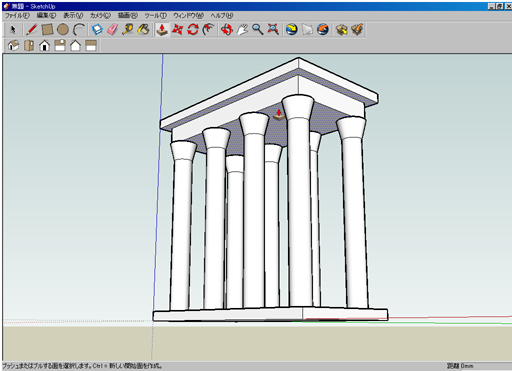Select the Arc drawing tool
Viewport: 512px width, 371px height.
[x=78, y=30]
